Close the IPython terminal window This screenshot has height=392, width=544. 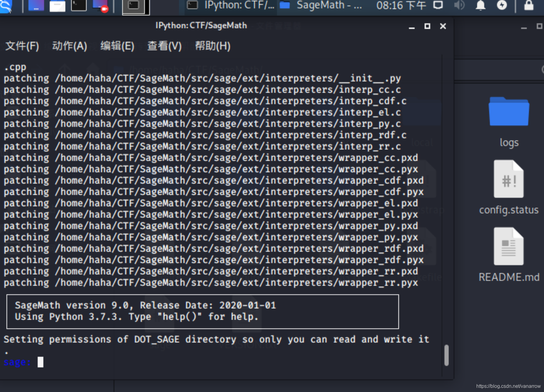pyautogui.click(x=443, y=26)
